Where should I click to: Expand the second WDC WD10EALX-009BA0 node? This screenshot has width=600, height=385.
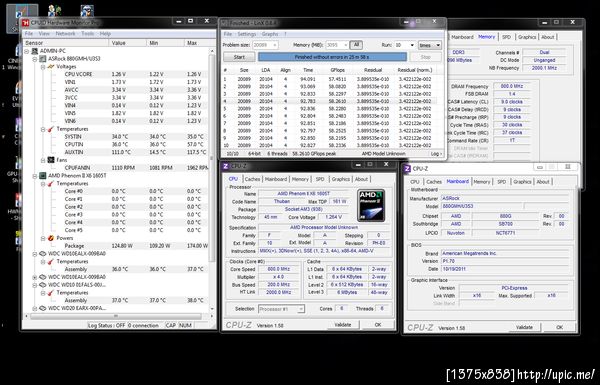(34, 277)
